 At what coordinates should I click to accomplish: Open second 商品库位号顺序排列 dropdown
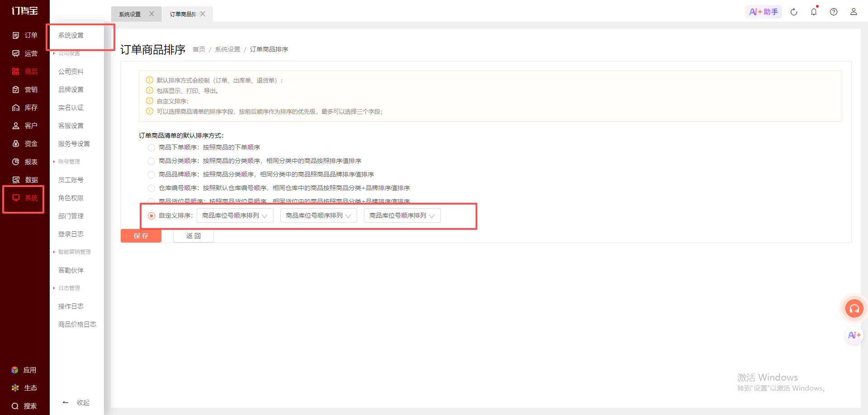pos(319,216)
